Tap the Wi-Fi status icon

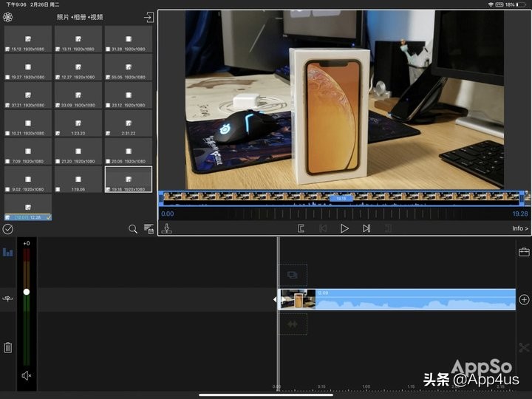coord(491,4)
